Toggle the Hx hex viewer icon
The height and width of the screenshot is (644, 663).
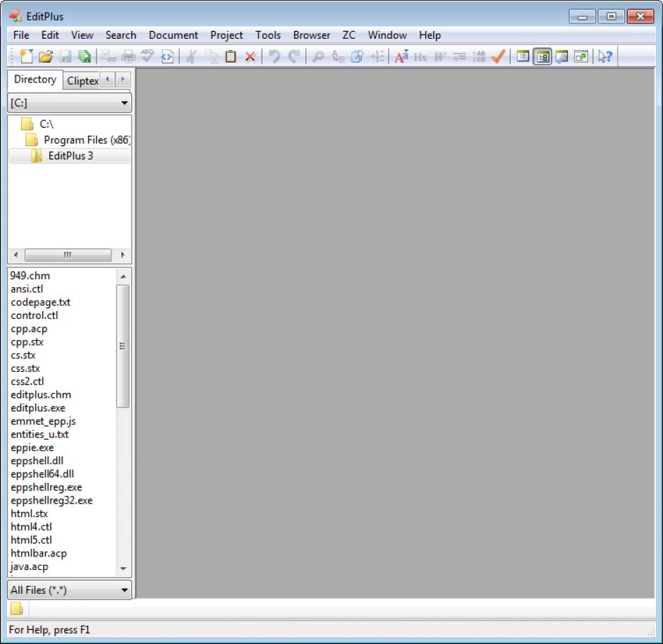(420, 56)
